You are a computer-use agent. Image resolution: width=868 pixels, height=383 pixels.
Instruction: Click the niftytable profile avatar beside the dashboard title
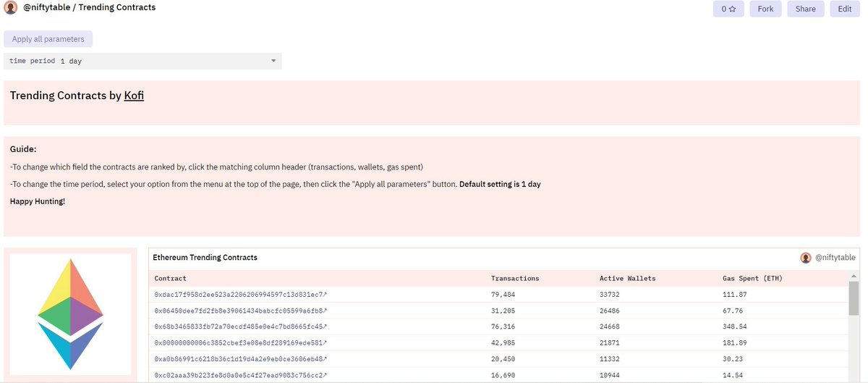pyautogui.click(x=11, y=8)
